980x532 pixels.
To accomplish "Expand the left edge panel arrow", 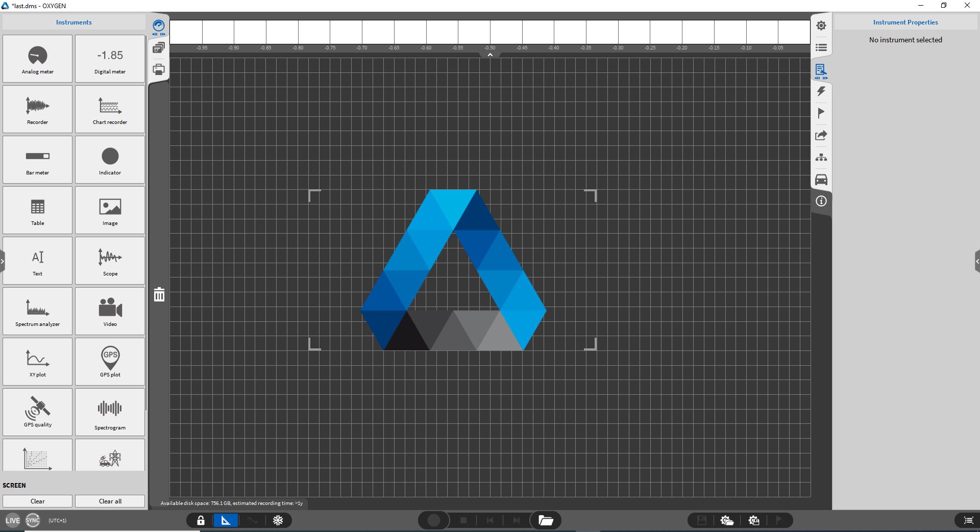I will click(x=2, y=261).
